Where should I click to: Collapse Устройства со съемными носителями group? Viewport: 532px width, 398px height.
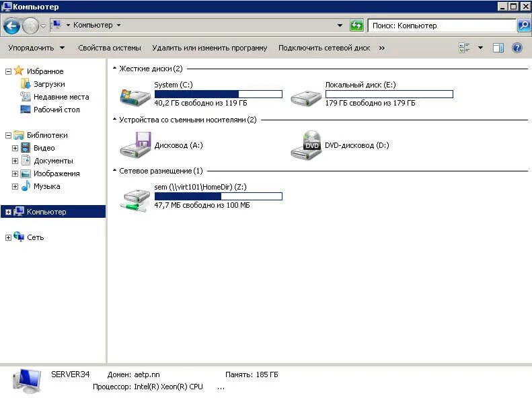point(115,120)
